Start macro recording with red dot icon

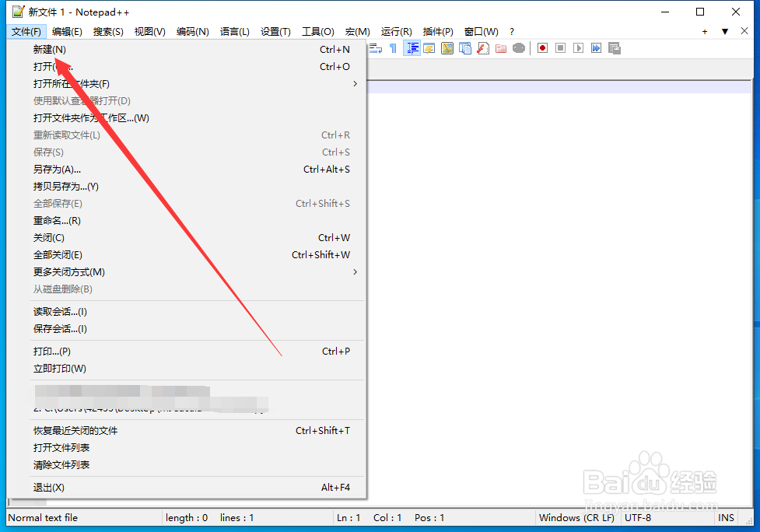tap(542, 48)
